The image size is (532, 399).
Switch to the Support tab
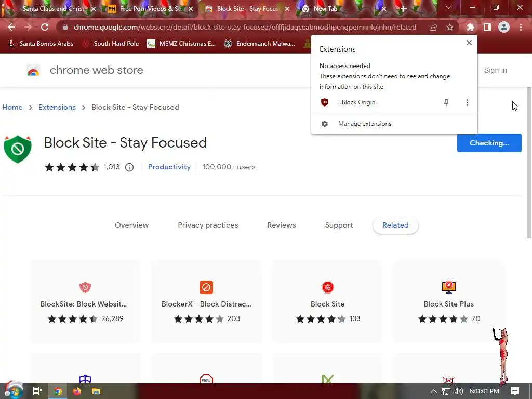(339, 225)
